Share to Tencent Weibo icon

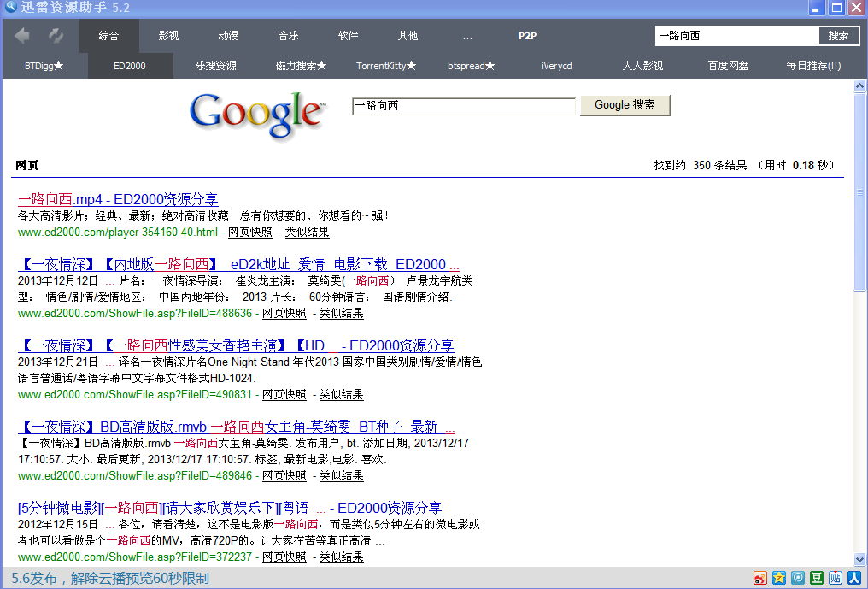(798, 578)
